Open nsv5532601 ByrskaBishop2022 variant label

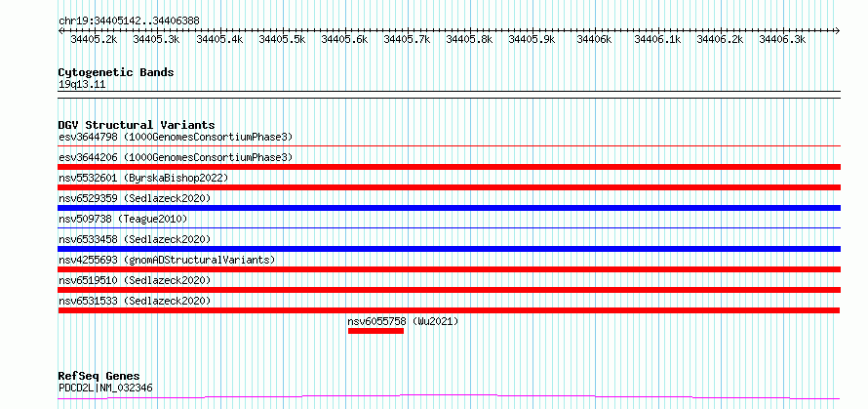143,178
